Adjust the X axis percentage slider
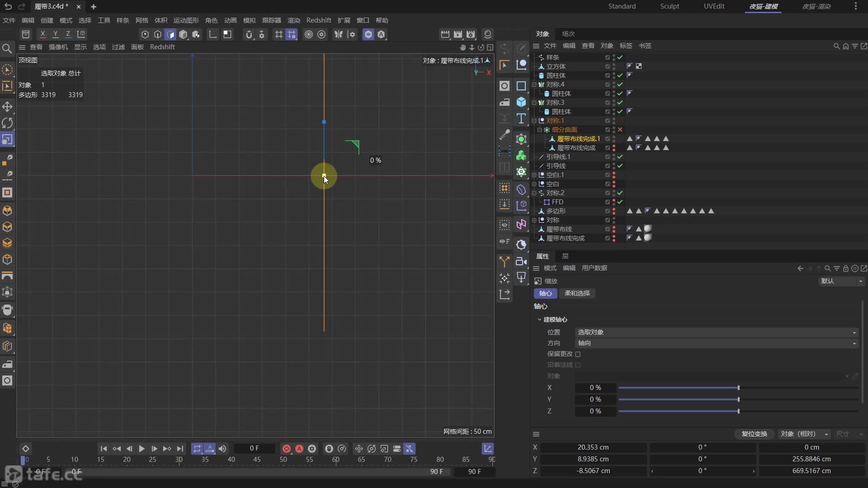The image size is (868, 488). point(738,388)
